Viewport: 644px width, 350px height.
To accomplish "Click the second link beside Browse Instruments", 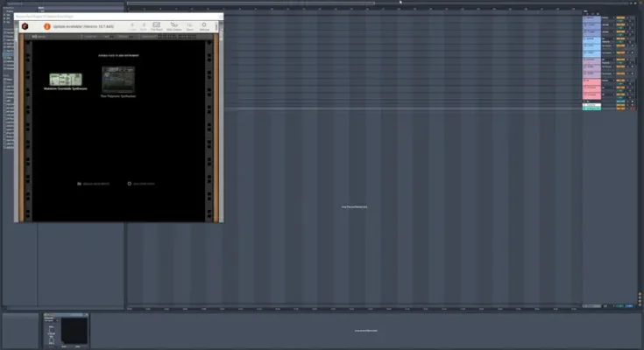I will click(141, 184).
